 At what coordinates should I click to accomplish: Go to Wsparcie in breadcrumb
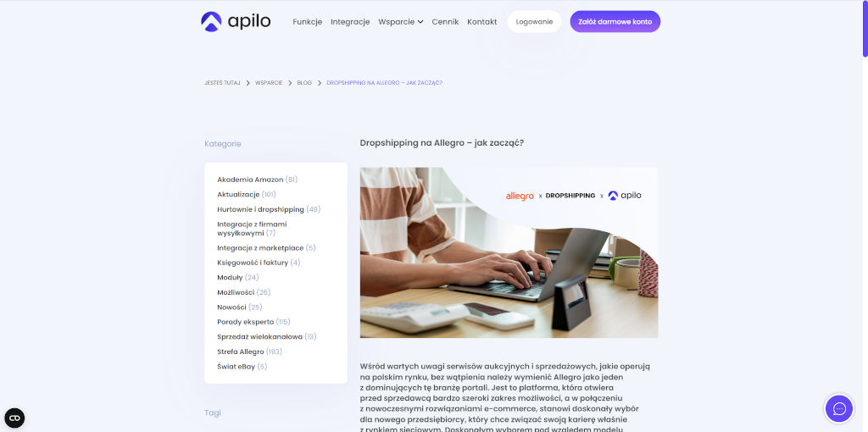coord(269,83)
